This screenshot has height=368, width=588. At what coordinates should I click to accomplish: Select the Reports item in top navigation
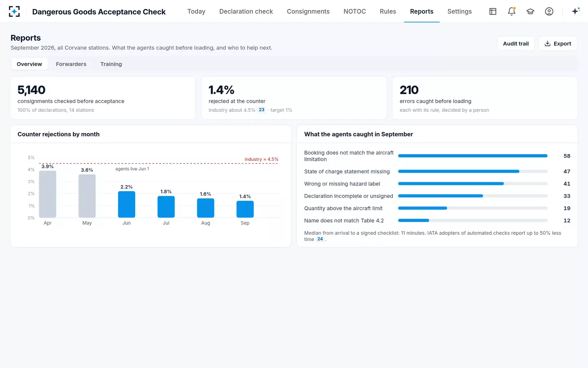click(422, 11)
